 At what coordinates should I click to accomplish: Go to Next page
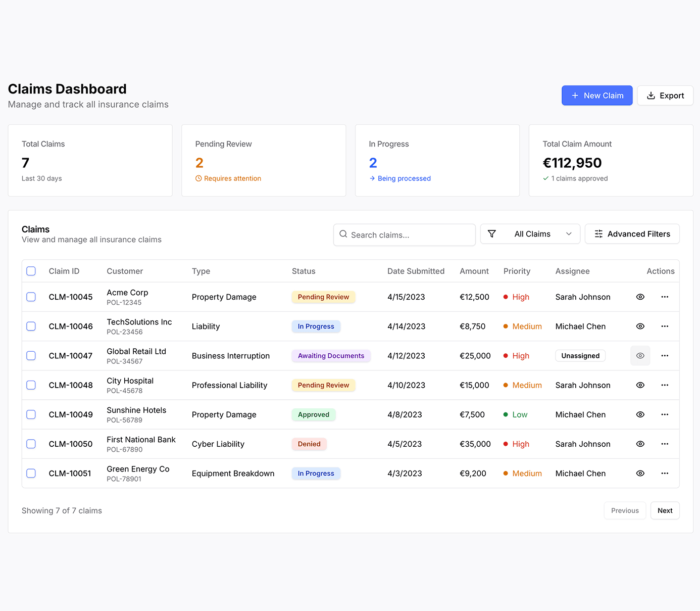[665, 510]
